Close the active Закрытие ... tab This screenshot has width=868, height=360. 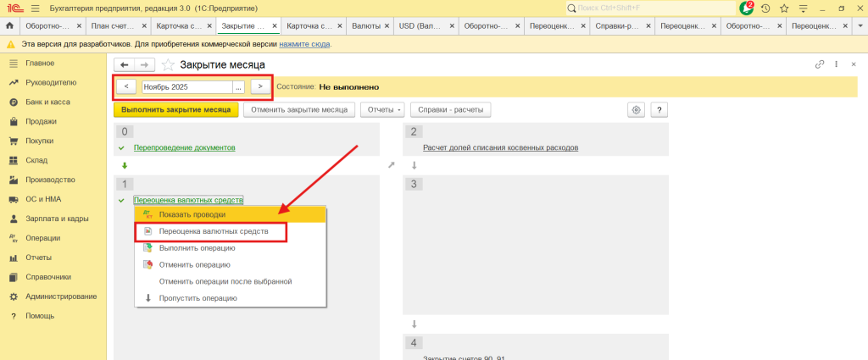(x=275, y=26)
